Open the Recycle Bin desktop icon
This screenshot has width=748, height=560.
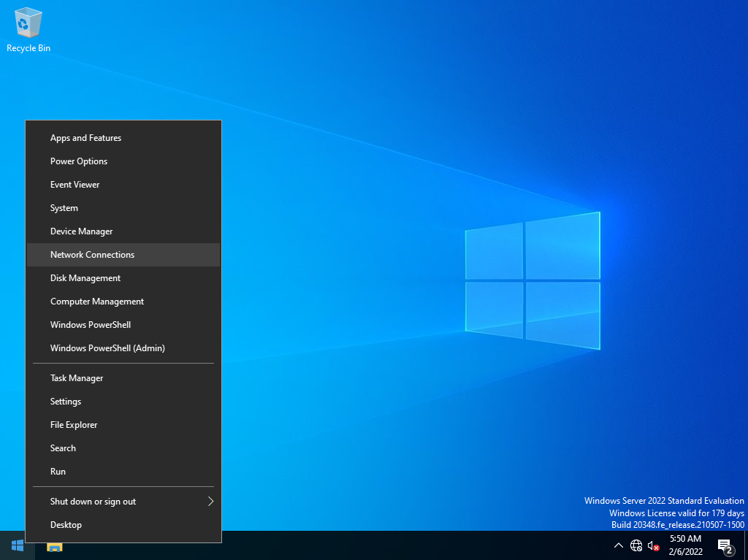(x=28, y=30)
